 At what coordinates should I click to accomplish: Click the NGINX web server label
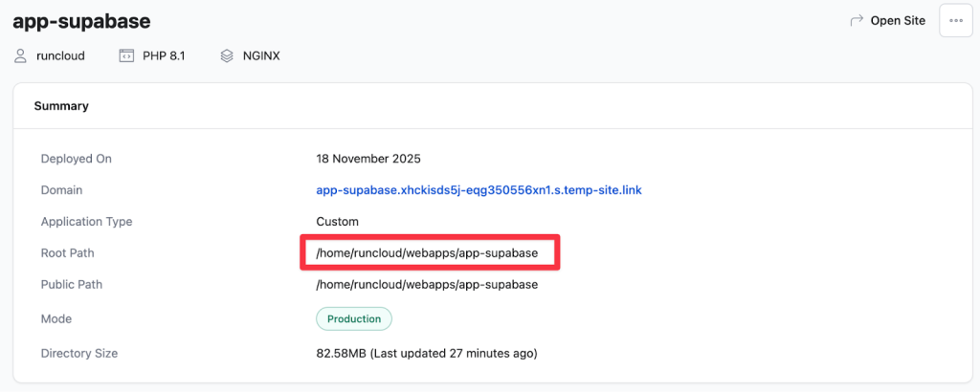[x=261, y=55]
